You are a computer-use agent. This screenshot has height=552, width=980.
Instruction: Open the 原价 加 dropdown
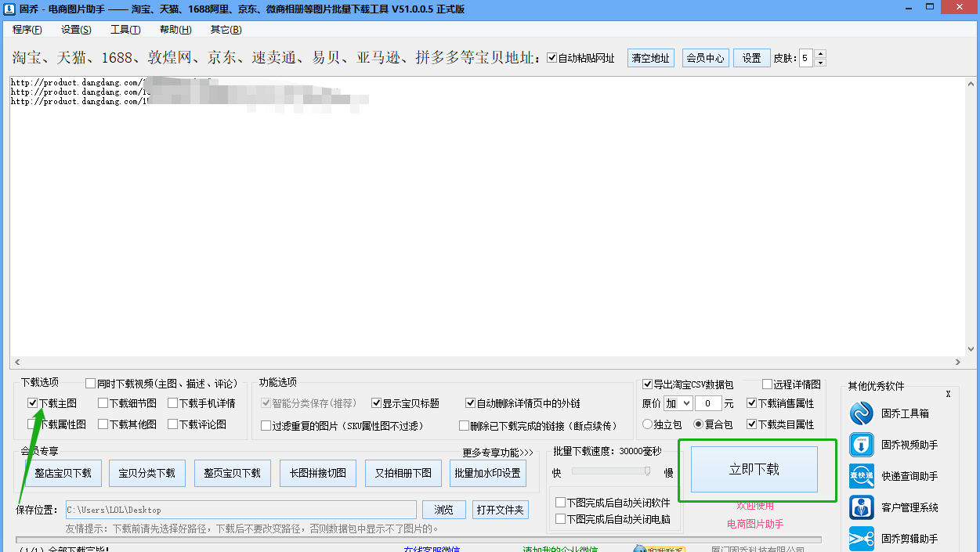[678, 403]
